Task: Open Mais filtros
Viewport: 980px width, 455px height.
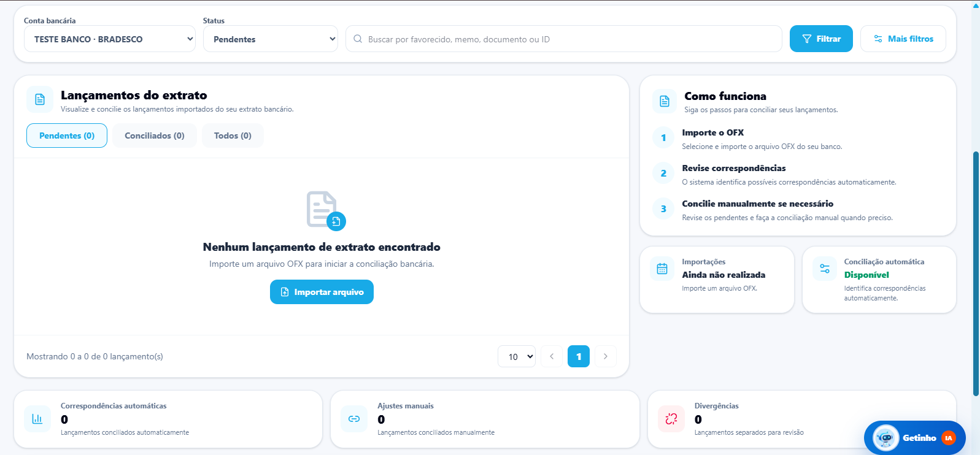Action: [x=903, y=39]
